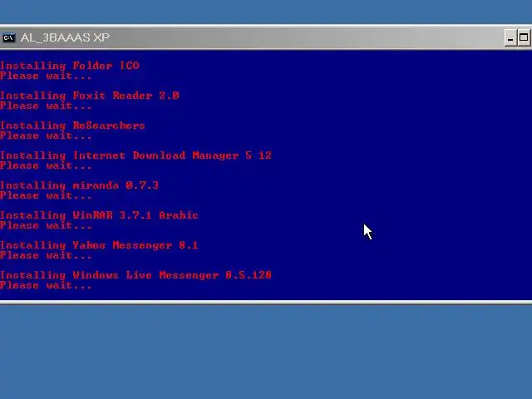Click 'Please wait...' under miranda 0.7.3
The height and width of the screenshot is (399, 532).
point(46,195)
